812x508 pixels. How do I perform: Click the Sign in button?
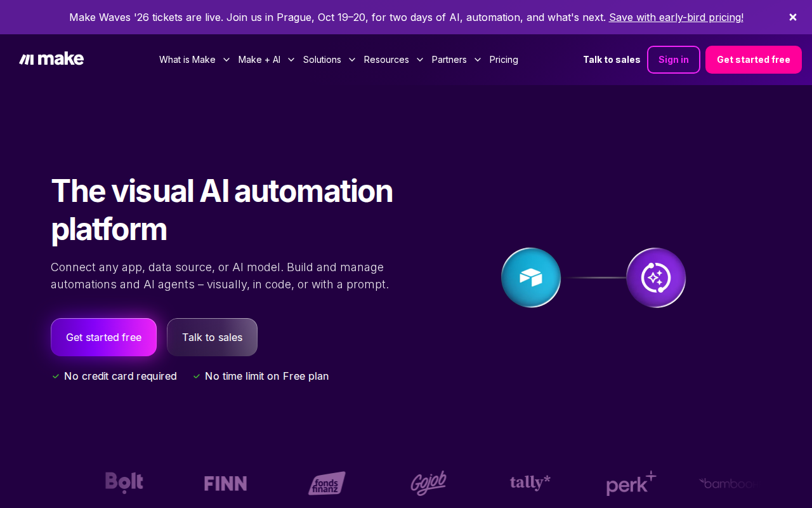[x=674, y=60]
